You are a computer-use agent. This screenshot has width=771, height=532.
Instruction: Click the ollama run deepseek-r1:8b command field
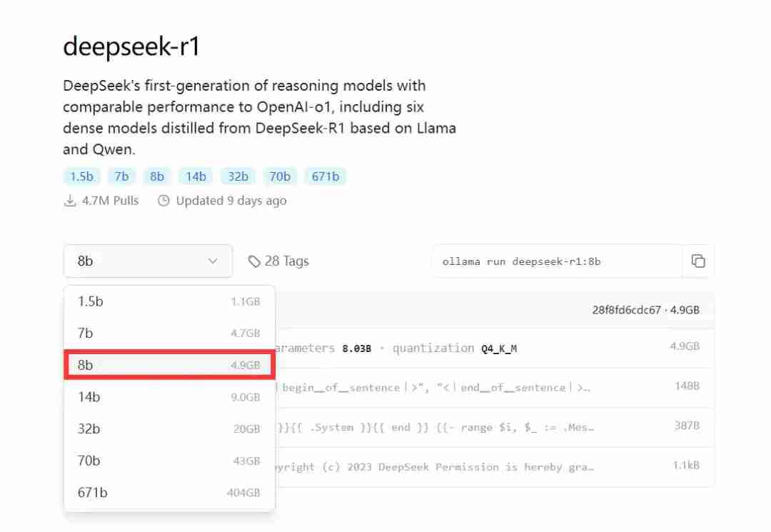[x=558, y=261]
